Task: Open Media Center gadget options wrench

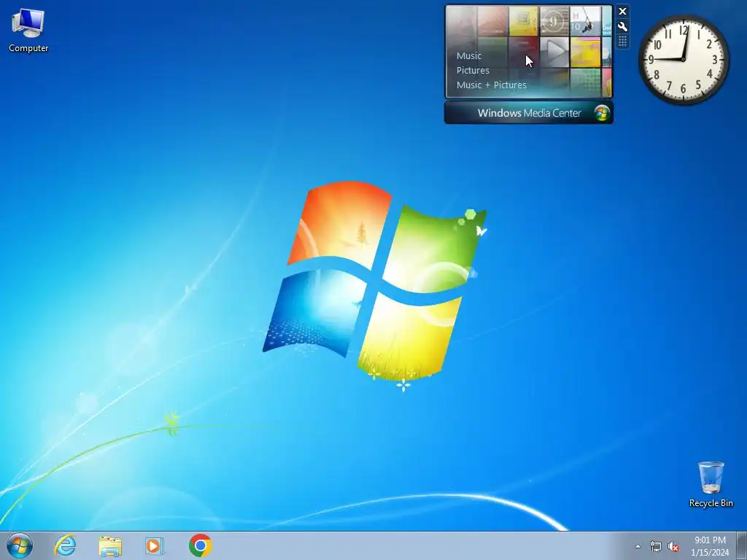Action: (x=623, y=27)
